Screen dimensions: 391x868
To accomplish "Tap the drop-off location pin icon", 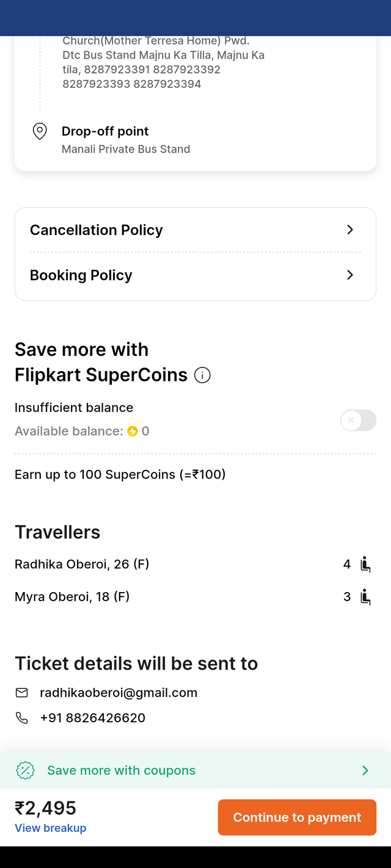I will (x=40, y=131).
